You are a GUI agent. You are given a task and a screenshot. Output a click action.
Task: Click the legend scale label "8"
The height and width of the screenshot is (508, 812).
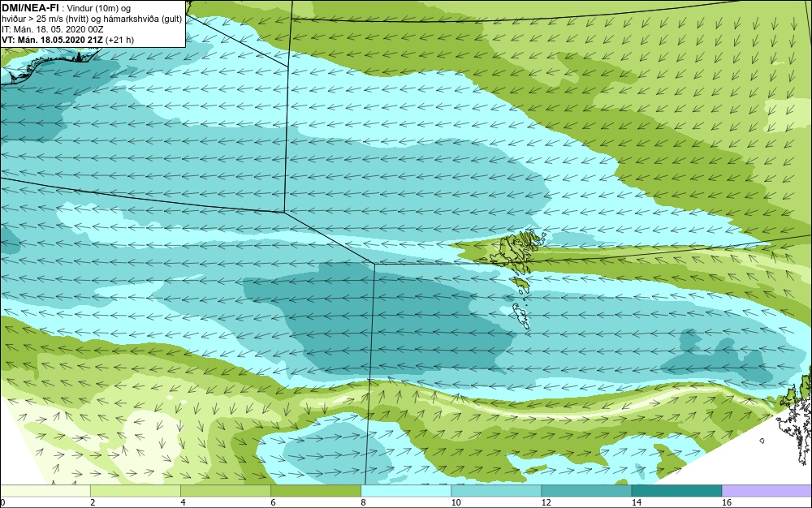coord(363,502)
